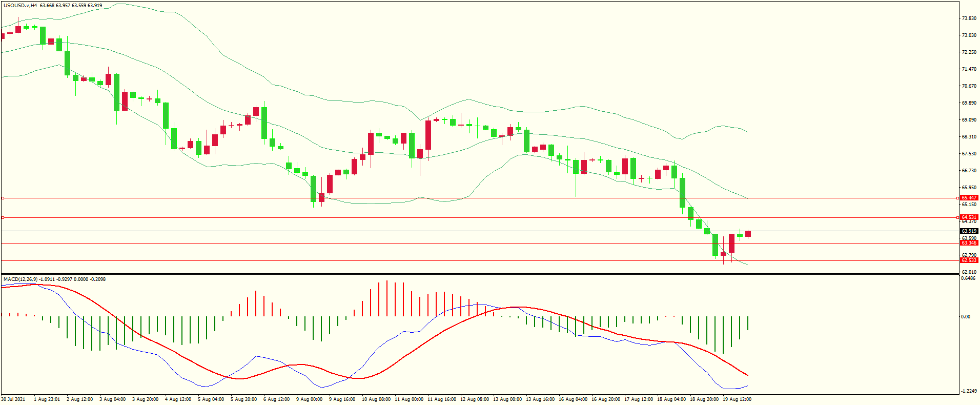Image resolution: width=980 pixels, height=405 pixels.
Task: Click the 3 Aug 20:00 time label
Action: pyautogui.click(x=145, y=399)
